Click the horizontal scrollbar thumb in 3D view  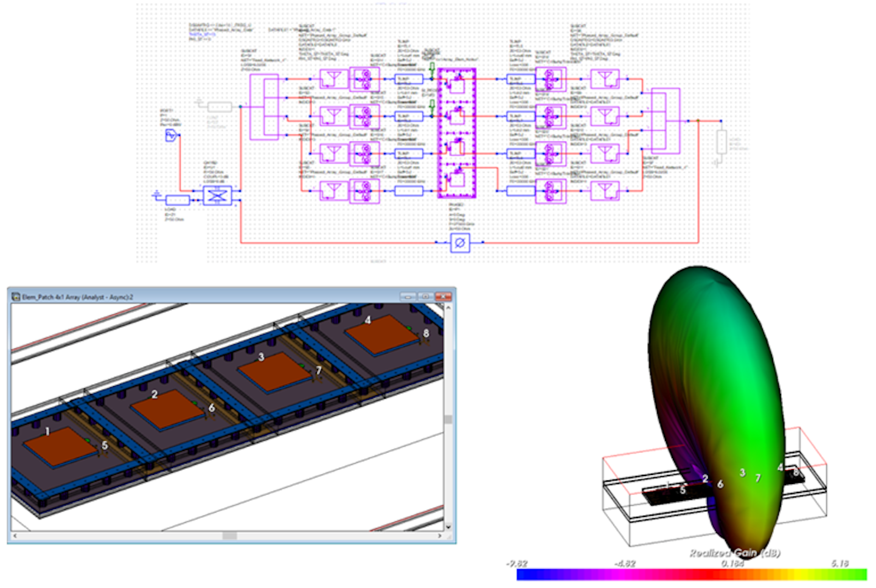tap(229, 536)
